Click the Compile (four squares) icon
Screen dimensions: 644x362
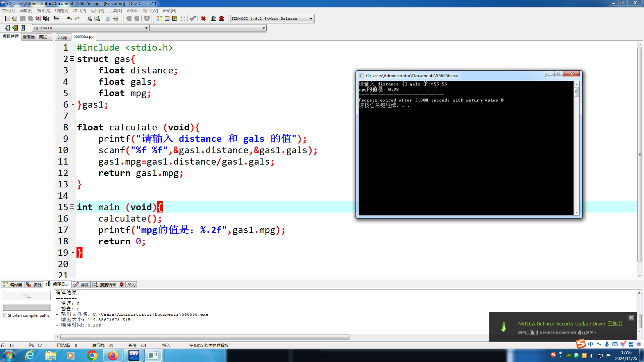[159, 18]
